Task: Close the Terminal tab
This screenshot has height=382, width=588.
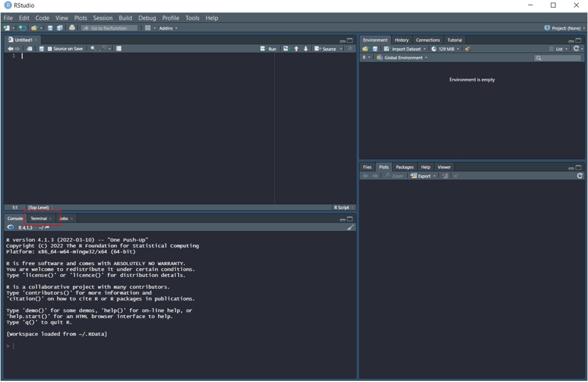Action: tap(50, 218)
